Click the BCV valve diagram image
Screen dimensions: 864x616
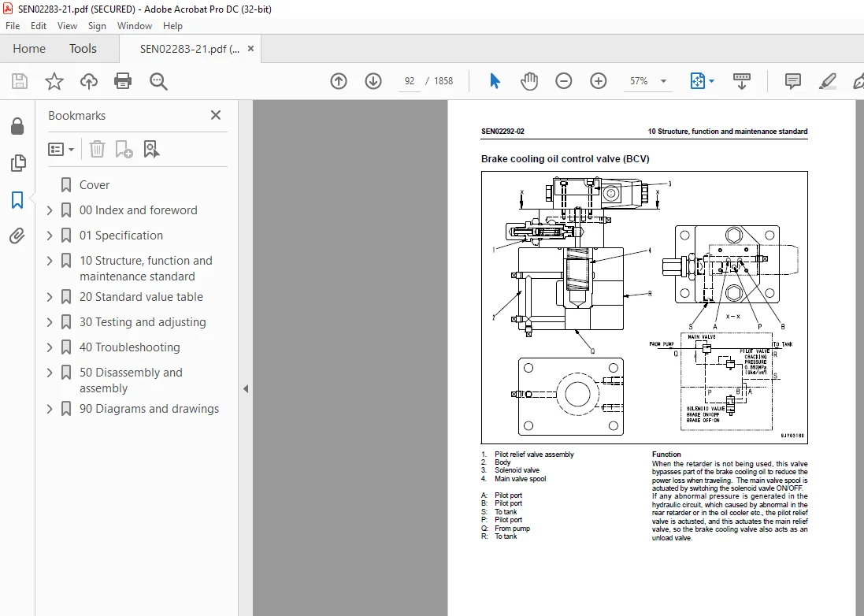tap(644, 307)
